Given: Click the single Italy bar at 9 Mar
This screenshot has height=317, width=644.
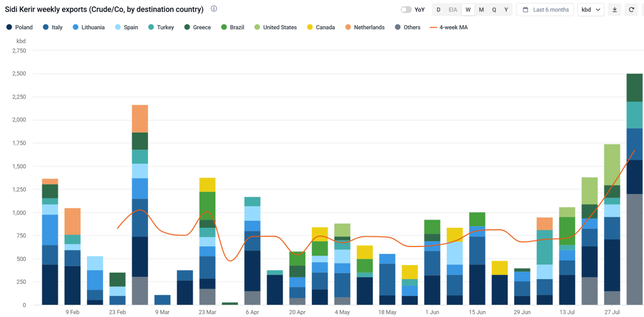Looking at the screenshot, I should tap(162, 300).
